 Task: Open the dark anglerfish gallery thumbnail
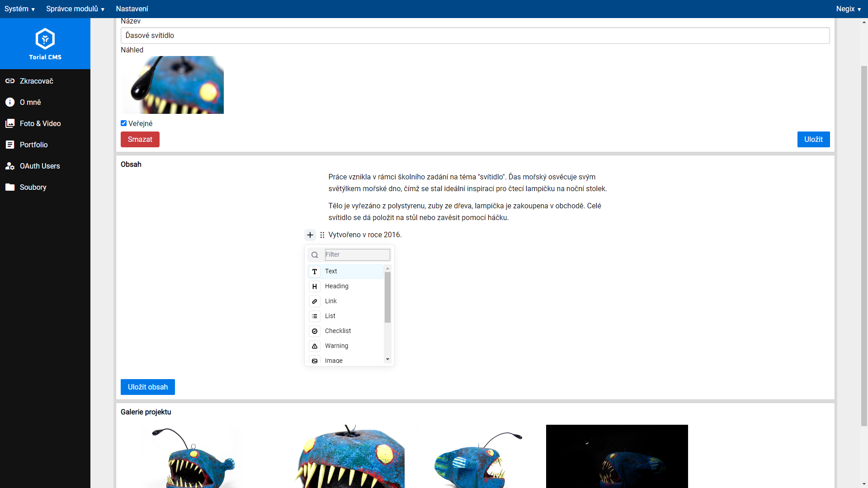[x=617, y=456]
